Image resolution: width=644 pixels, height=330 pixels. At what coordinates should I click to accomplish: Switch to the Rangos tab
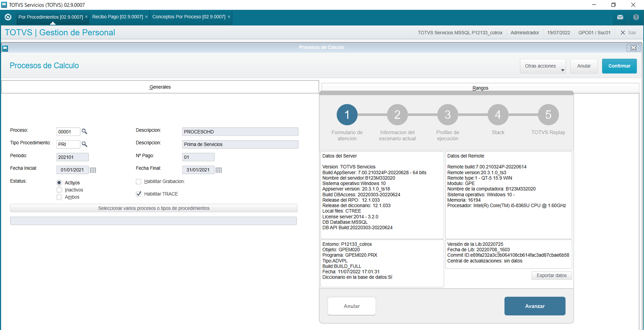click(x=480, y=88)
